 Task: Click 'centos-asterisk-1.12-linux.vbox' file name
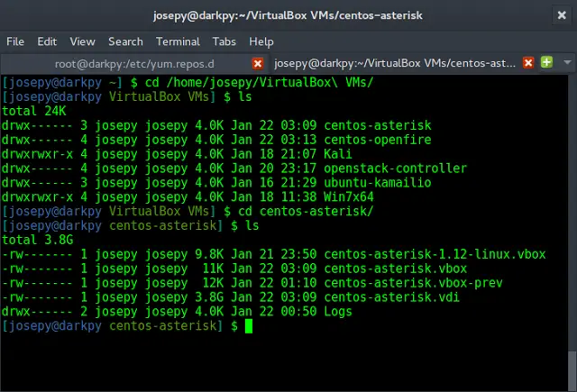click(x=435, y=254)
